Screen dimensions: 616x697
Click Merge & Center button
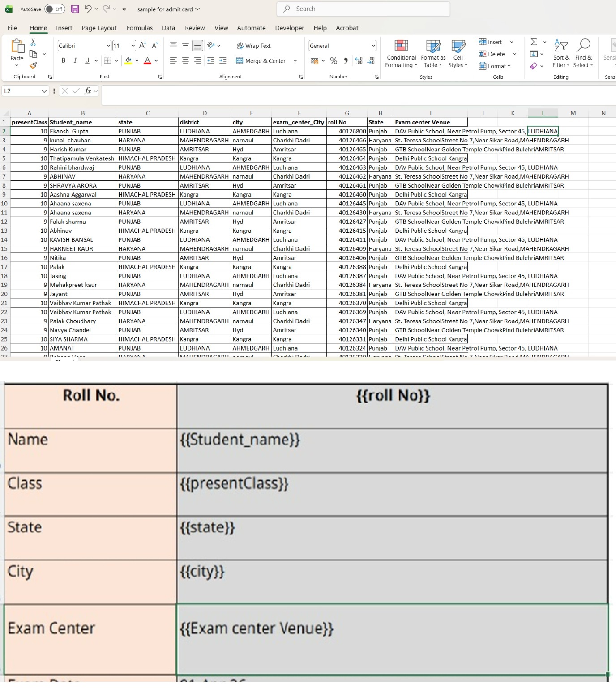[261, 61]
